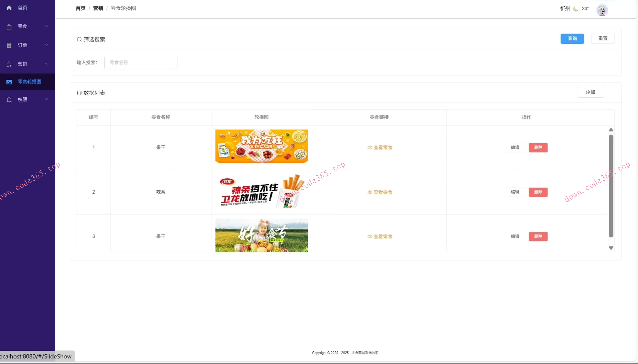This screenshot has height=364, width=638.
Task: Click the marketing icon beside 营销
Action: tap(9, 64)
